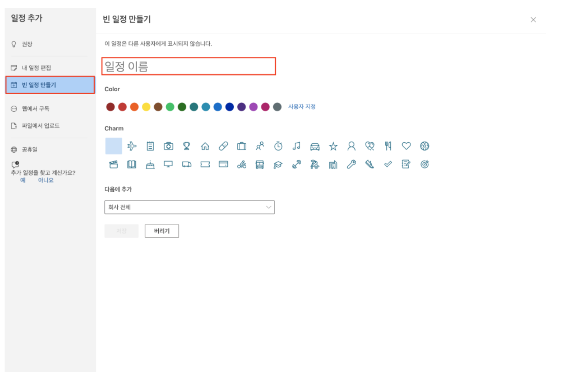Click the 사용자 지정 custom color link
Viewport: 588px width, 384px height.
302,107
